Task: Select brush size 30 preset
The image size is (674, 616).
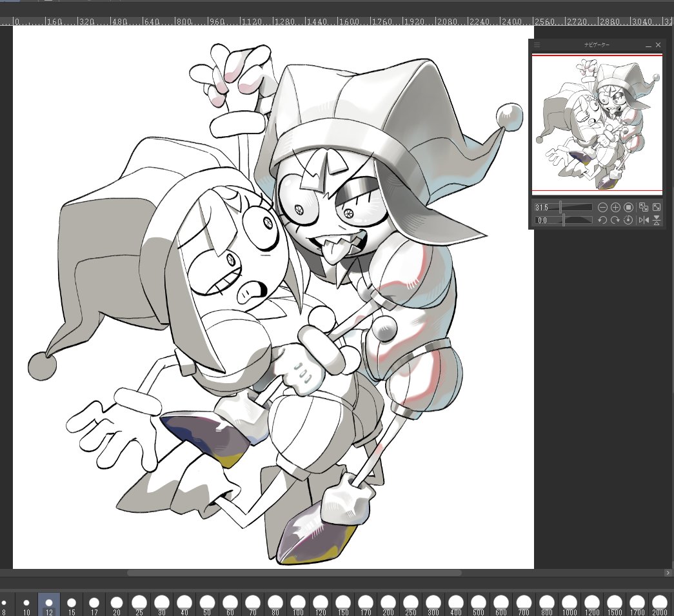Action: [162, 604]
